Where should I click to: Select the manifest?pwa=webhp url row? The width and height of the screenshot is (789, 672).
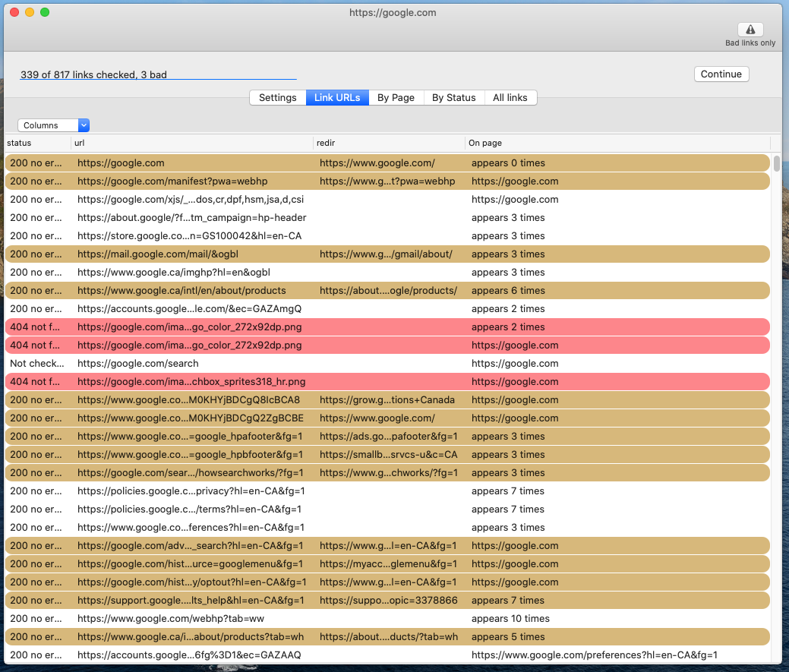pyautogui.click(x=387, y=181)
